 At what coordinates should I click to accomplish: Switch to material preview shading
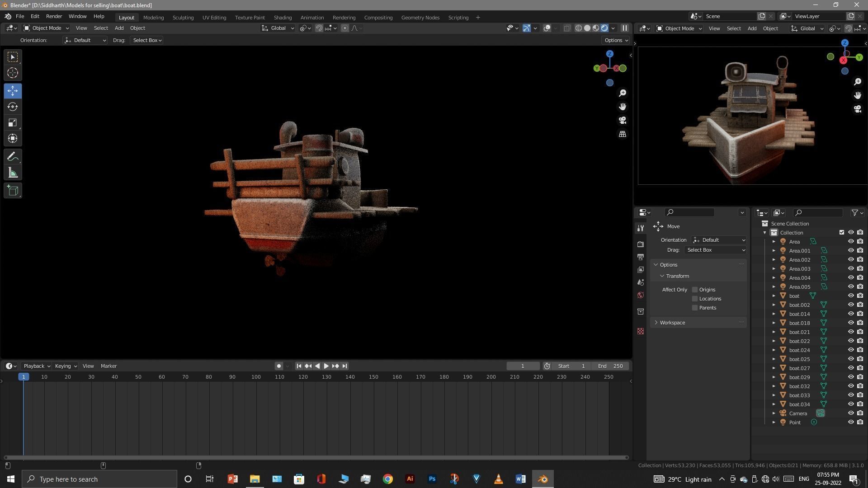[596, 28]
